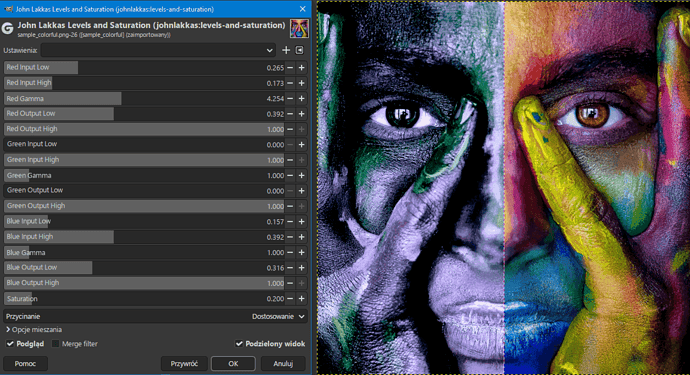Open the Przycinanie clipping dropdown

tap(155, 316)
